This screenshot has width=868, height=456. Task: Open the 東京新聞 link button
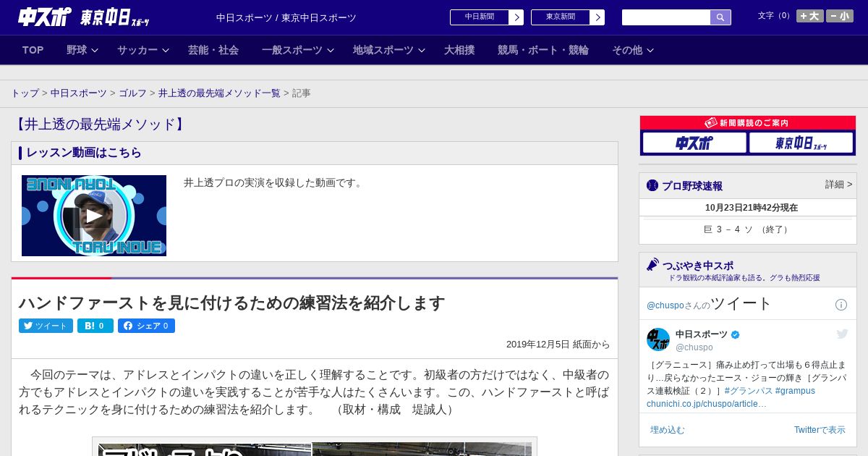[x=560, y=17]
